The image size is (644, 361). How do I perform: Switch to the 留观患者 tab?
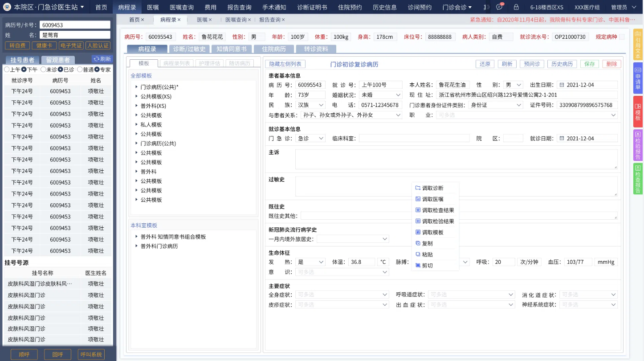coord(58,60)
